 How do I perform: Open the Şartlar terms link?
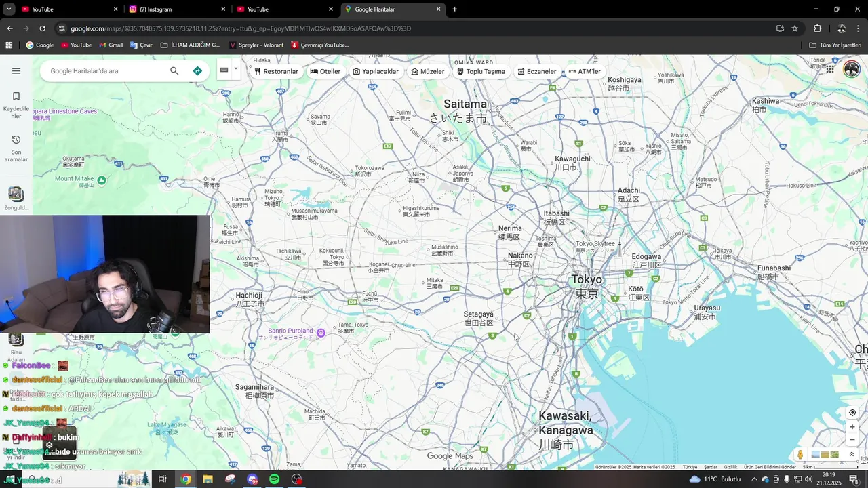click(x=711, y=467)
